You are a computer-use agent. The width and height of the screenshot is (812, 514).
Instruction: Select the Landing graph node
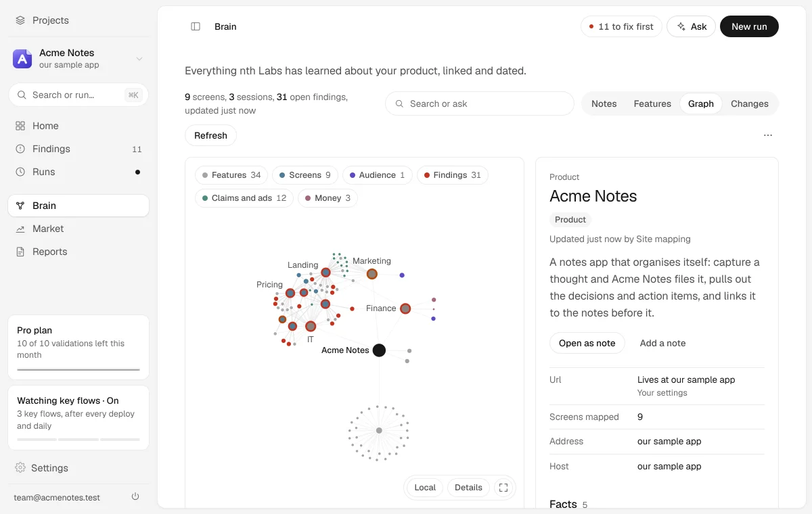click(x=325, y=273)
